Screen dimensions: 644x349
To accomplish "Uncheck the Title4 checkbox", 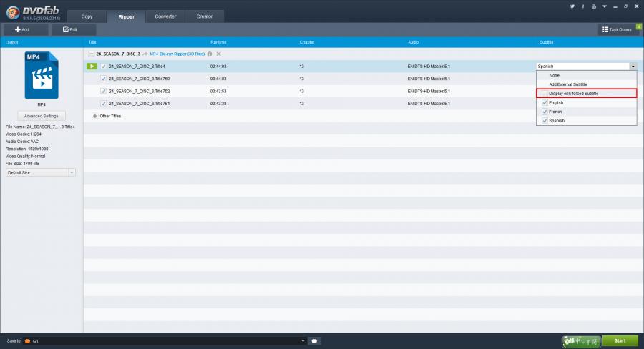I will point(104,66).
